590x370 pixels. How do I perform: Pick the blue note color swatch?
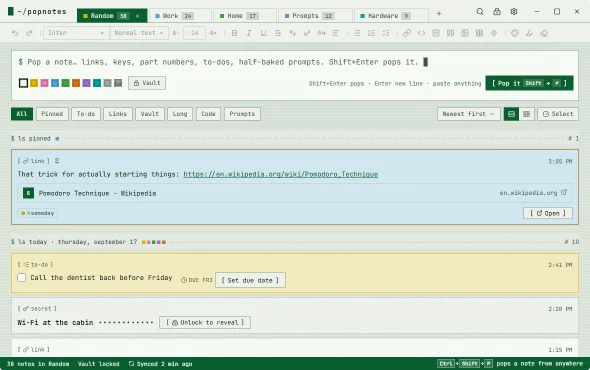(x=55, y=83)
